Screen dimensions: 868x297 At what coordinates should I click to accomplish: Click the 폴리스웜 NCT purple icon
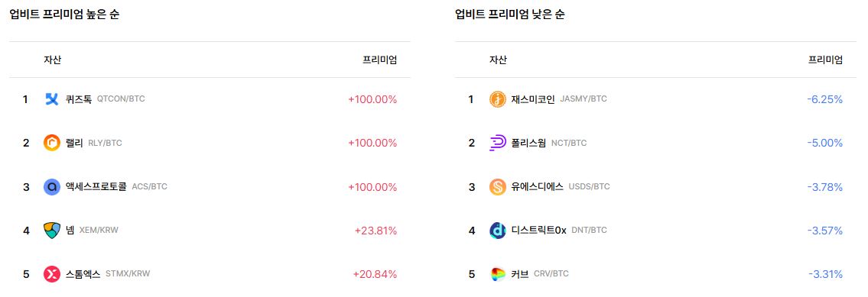[498, 144]
